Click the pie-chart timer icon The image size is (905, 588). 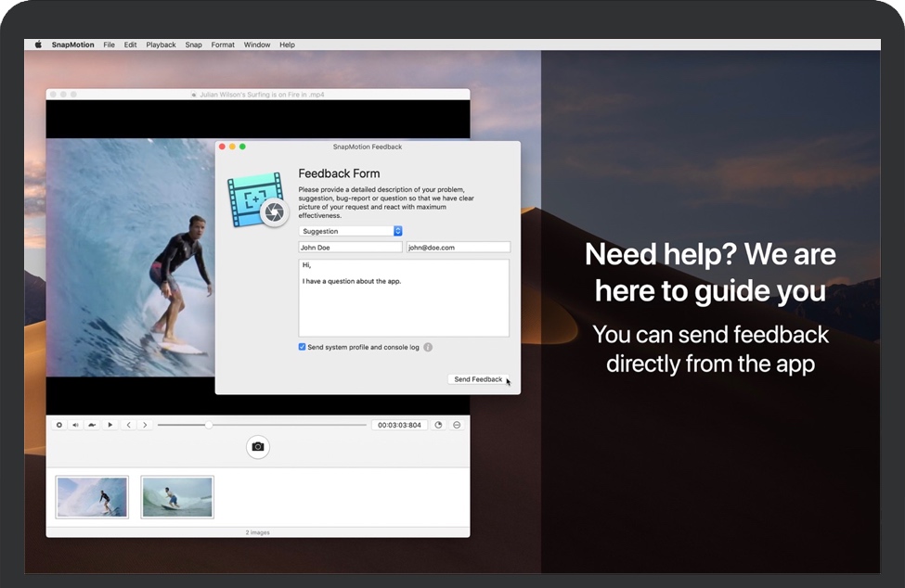pyautogui.click(x=438, y=425)
